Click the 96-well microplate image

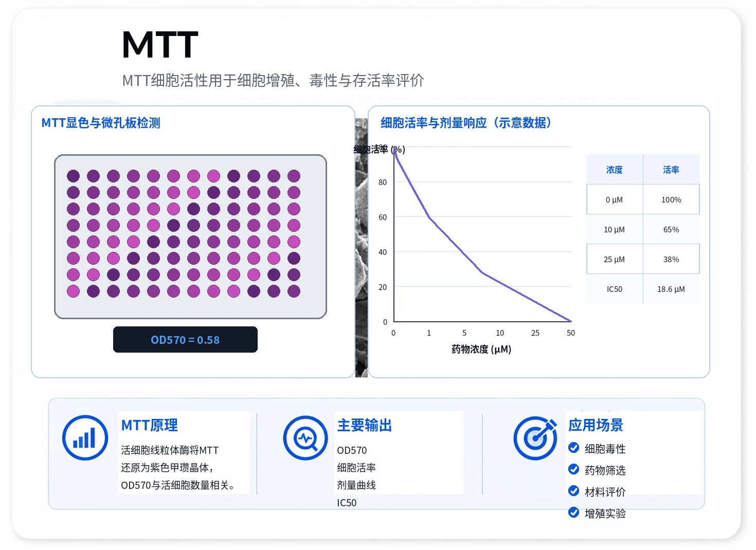(x=191, y=236)
